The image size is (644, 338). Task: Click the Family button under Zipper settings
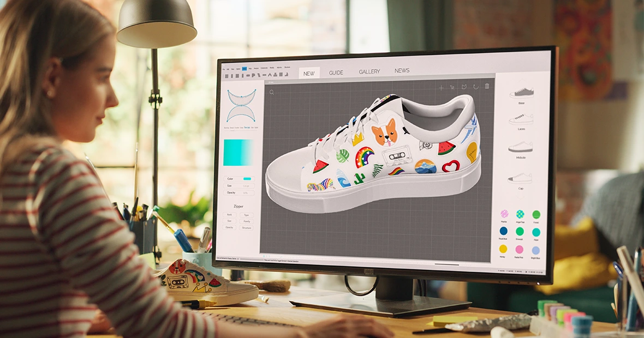(x=247, y=221)
